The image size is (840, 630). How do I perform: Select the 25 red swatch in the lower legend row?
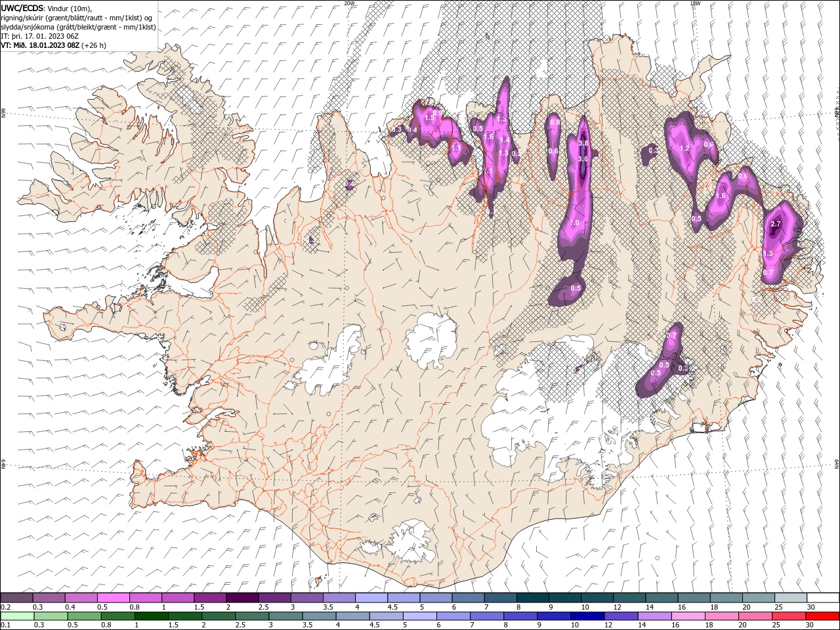click(x=788, y=616)
